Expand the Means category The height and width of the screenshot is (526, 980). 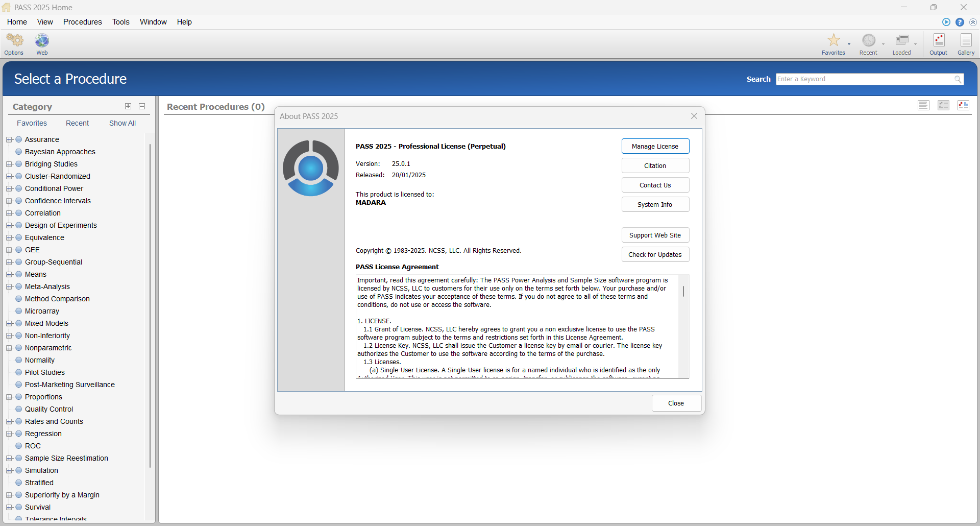[x=9, y=274]
